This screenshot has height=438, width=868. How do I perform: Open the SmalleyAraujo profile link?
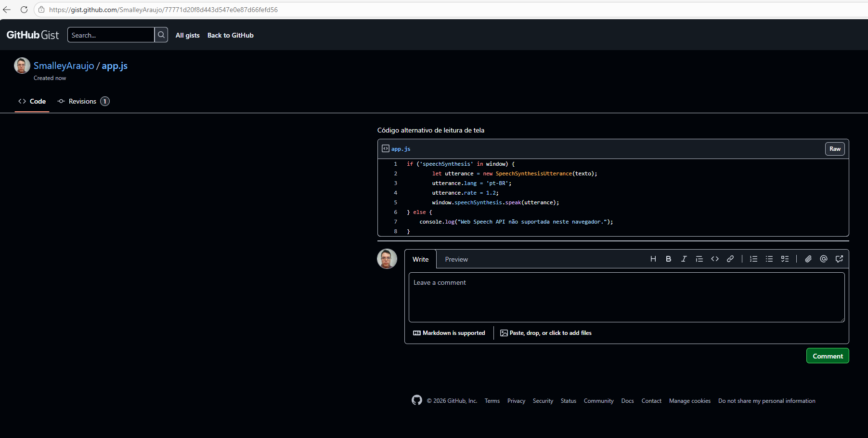[64, 66]
